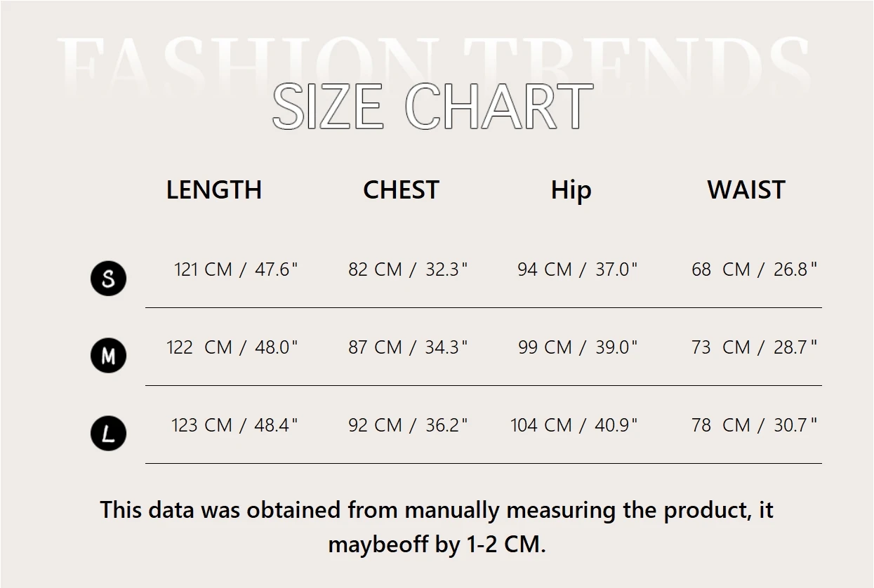Click the LENGTH column header
Screen dimensions: 874x588
click(214, 190)
